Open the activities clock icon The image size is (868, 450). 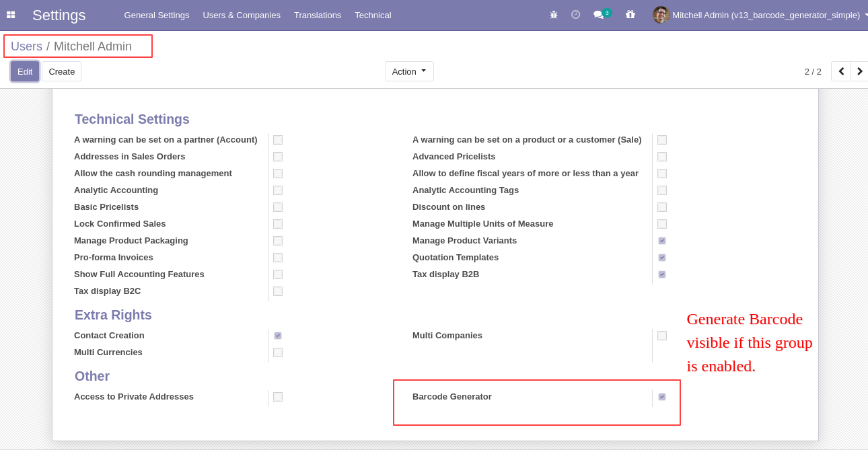pos(575,15)
